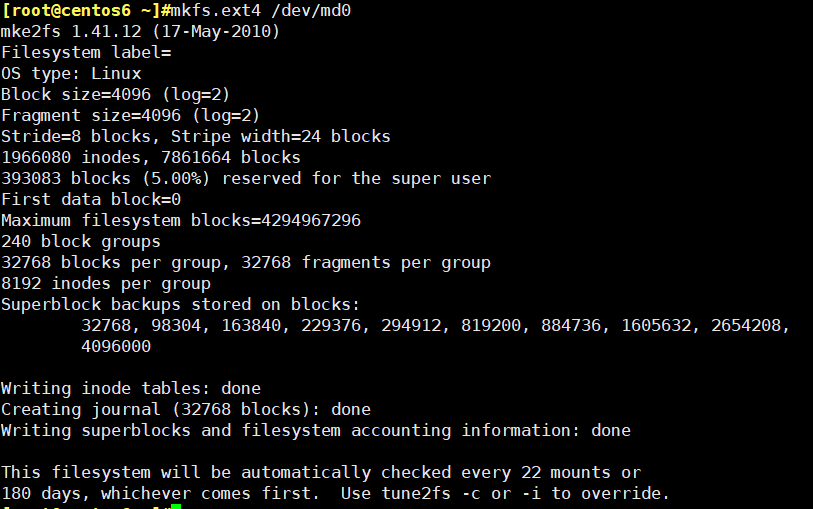Click the 1966080 inodes value
813x509 pixels.
click(x=71, y=158)
